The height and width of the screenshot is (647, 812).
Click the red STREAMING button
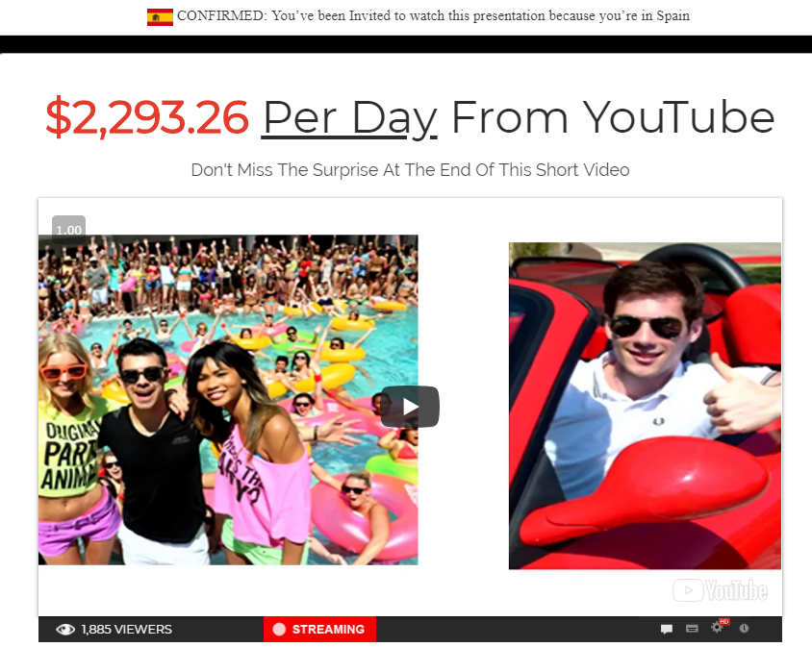[x=320, y=629]
